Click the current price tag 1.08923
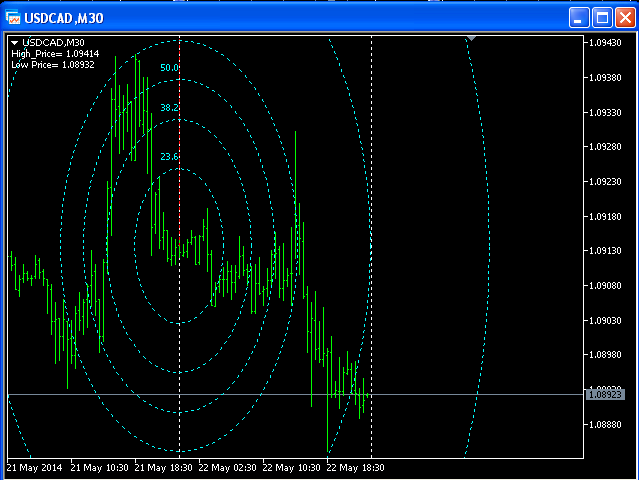Image resolution: width=640 pixels, height=480 pixels. point(605,394)
